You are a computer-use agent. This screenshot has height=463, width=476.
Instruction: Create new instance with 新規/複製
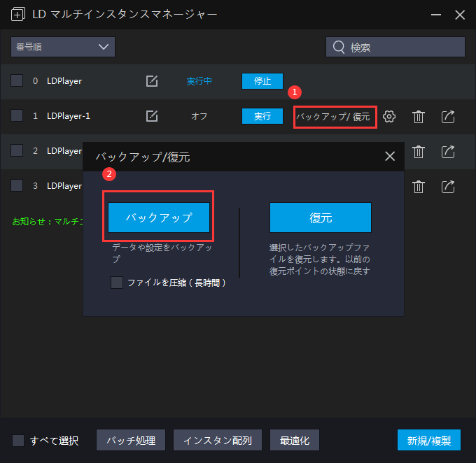pos(429,440)
